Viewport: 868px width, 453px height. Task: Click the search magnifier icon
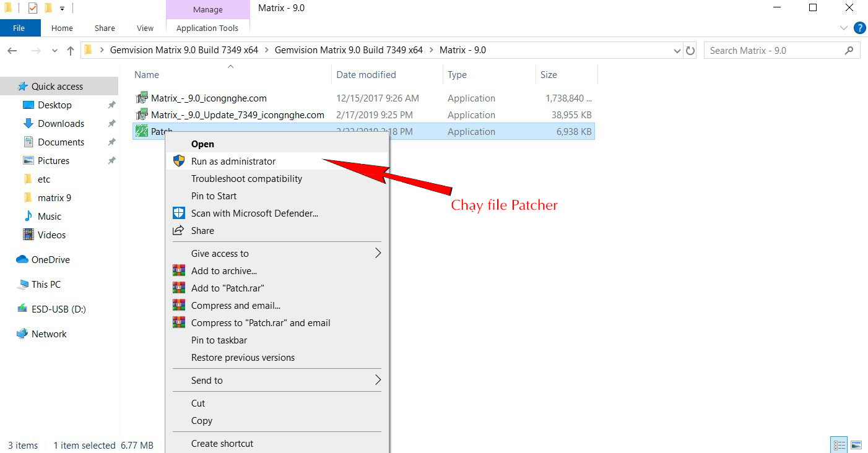[849, 51]
